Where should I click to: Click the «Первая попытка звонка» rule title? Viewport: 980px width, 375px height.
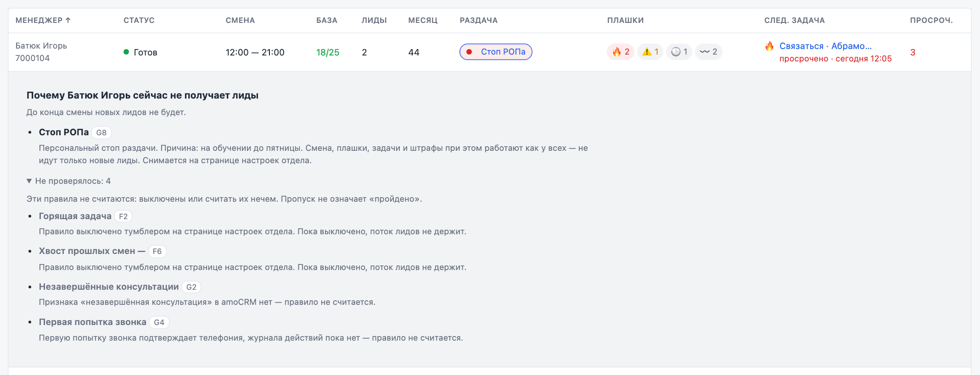point(93,322)
